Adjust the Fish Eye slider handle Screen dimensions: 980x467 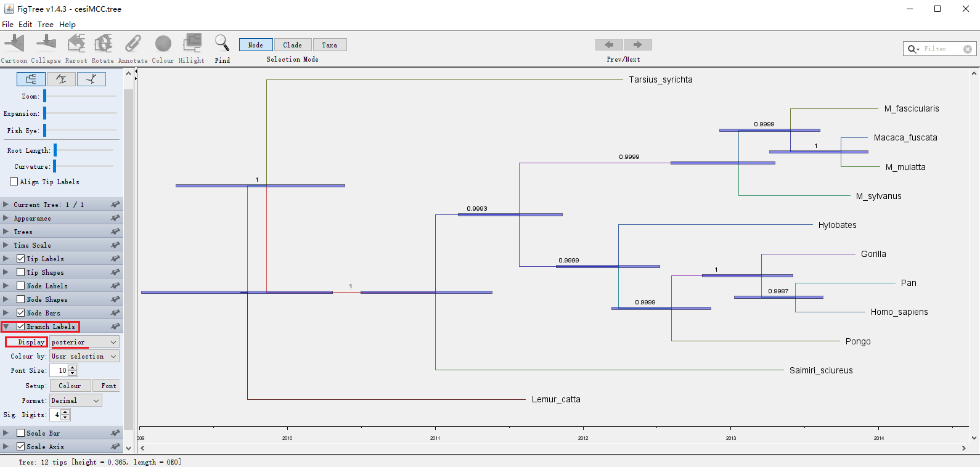(44, 131)
